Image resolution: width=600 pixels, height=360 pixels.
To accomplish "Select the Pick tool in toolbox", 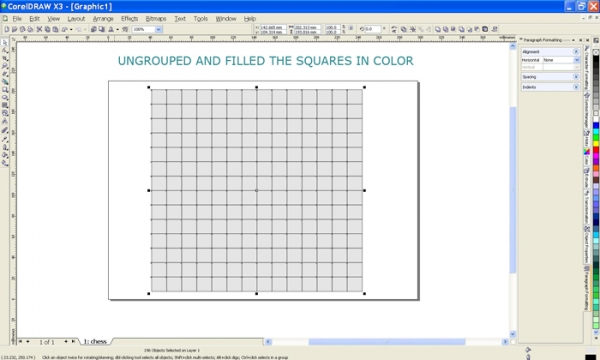I will [x=5, y=42].
